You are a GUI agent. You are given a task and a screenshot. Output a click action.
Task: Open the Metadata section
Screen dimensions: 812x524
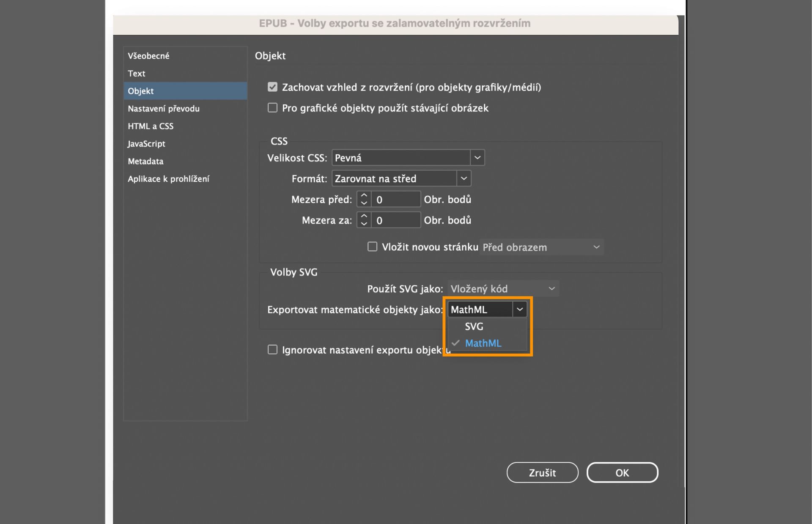pos(145,161)
